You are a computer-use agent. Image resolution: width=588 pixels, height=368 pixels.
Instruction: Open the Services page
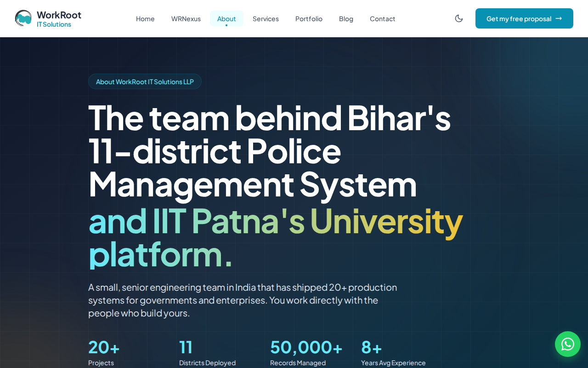tap(266, 18)
